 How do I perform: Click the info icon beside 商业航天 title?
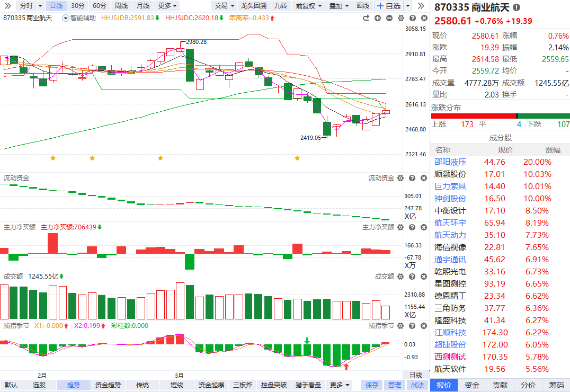(x=516, y=7)
